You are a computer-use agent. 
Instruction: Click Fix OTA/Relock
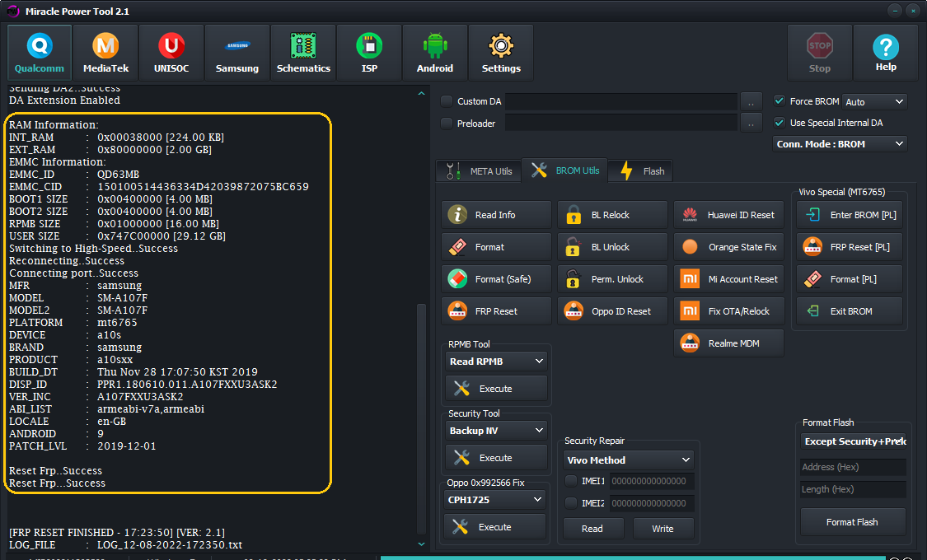tap(729, 310)
